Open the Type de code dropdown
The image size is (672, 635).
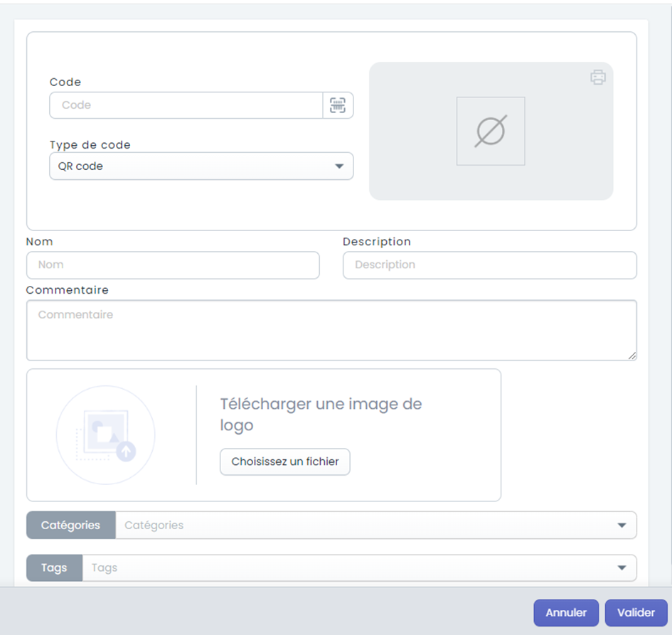click(x=201, y=166)
